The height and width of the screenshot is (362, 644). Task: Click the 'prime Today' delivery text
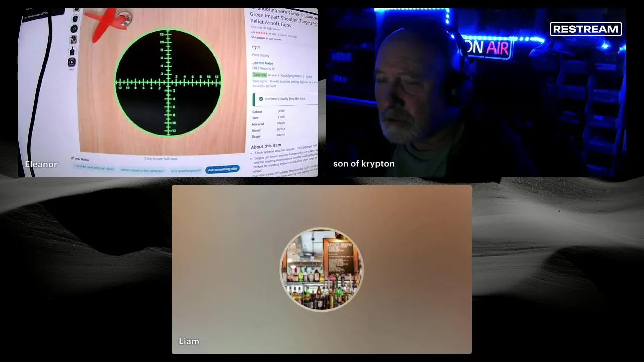[x=263, y=63]
